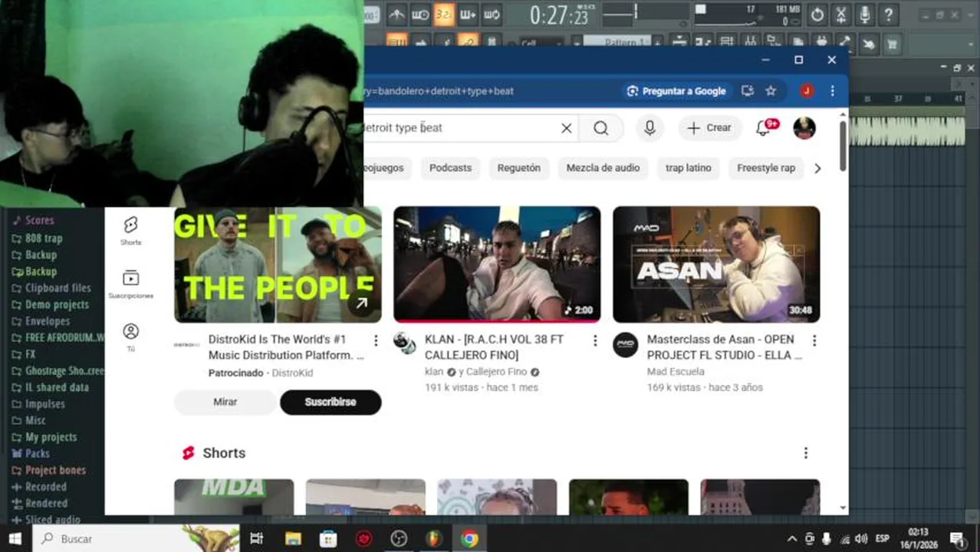The height and width of the screenshot is (552, 980).
Task: Show hidden system tray icons chevron
Action: (x=792, y=539)
